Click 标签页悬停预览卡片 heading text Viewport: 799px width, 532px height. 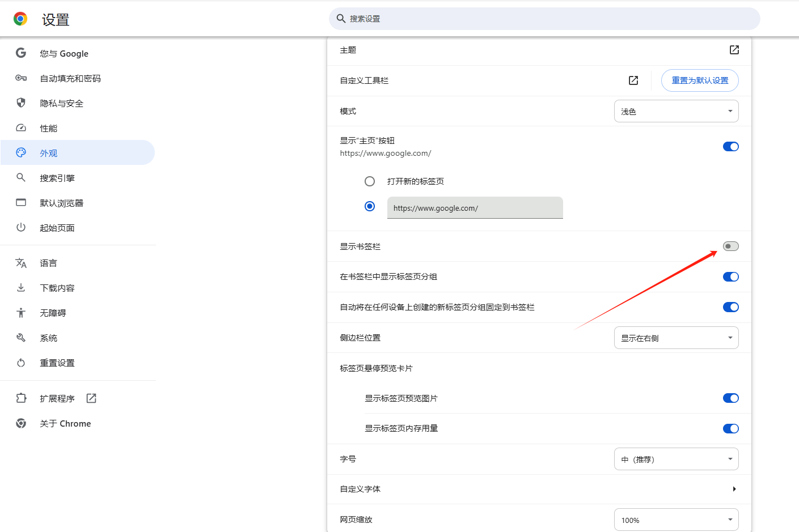[376, 368]
